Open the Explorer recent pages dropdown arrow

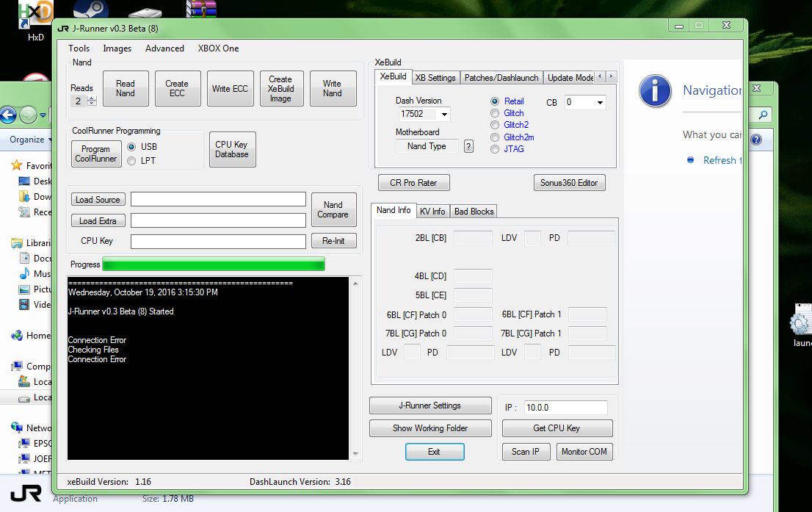pyautogui.click(x=43, y=115)
